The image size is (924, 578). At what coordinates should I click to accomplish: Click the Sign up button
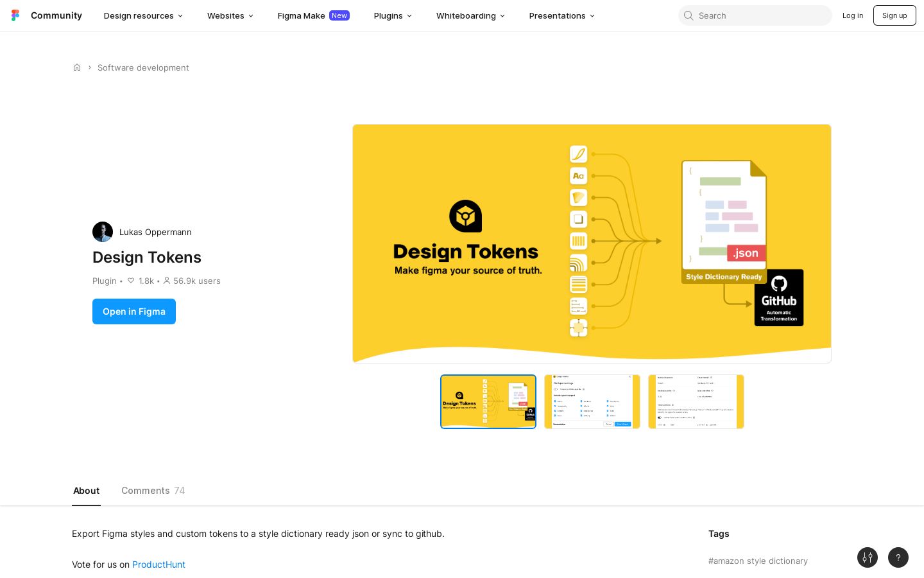tap(894, 15)
